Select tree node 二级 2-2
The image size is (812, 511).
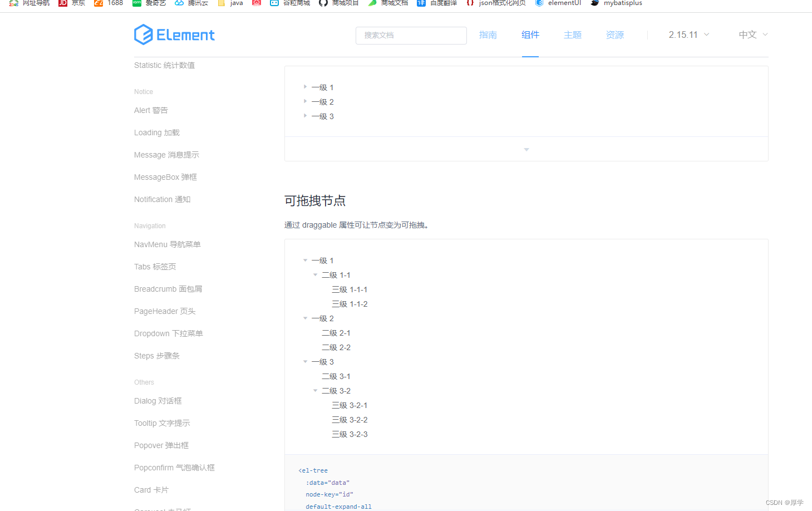(336, 347)
